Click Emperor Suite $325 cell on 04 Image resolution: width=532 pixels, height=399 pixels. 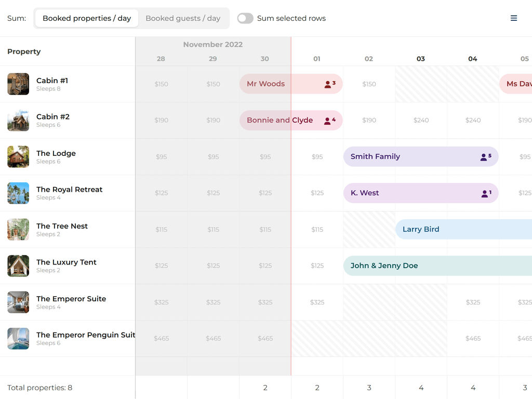(x=473, y=302)
